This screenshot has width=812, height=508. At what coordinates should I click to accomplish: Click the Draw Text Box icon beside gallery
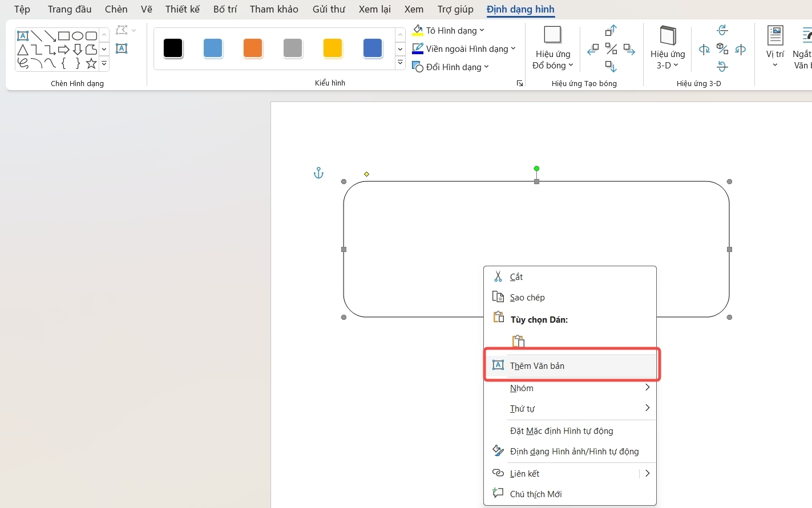(122, 48)
